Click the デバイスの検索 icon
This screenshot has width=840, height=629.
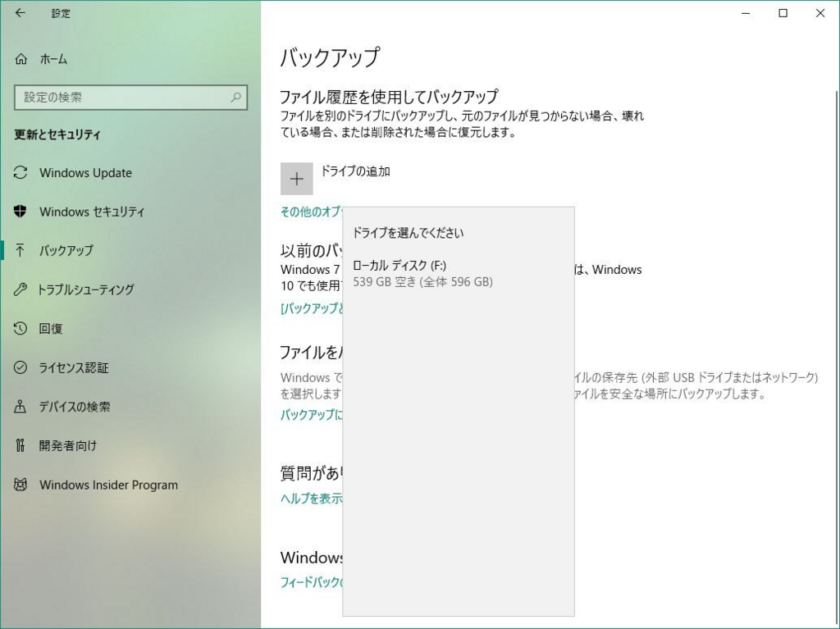tap(18, 406)
